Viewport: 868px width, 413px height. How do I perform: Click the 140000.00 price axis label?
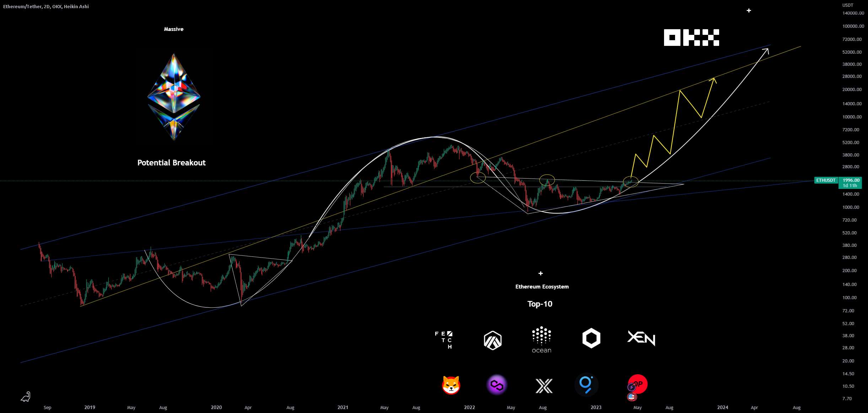click(x=853, y=13)
